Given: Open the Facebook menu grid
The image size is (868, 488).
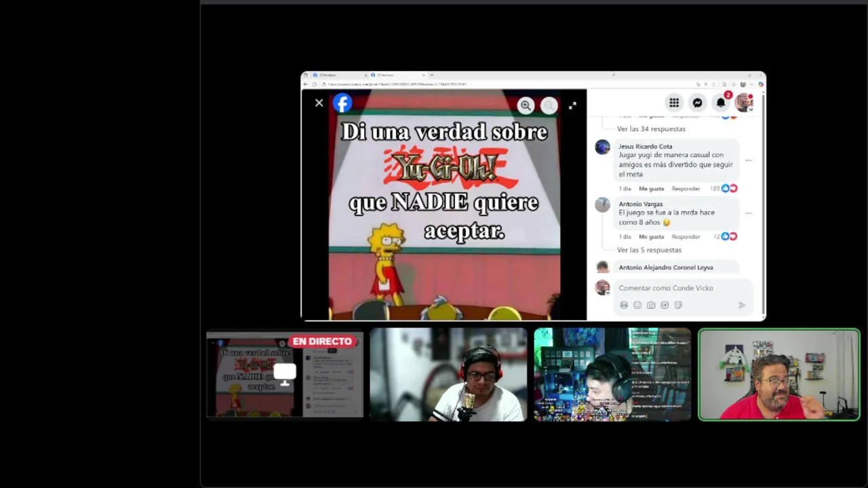Looking at the screenshot, I should click(674, 102).
